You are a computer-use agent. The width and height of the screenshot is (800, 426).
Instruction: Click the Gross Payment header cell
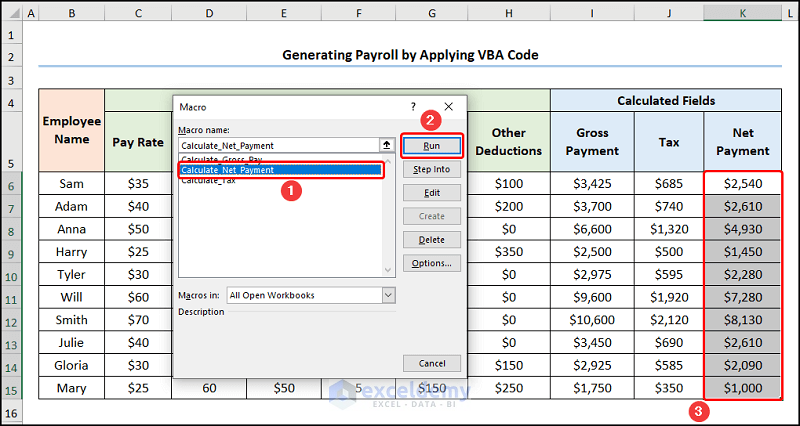pyautogui.click(x=592, y=142)
